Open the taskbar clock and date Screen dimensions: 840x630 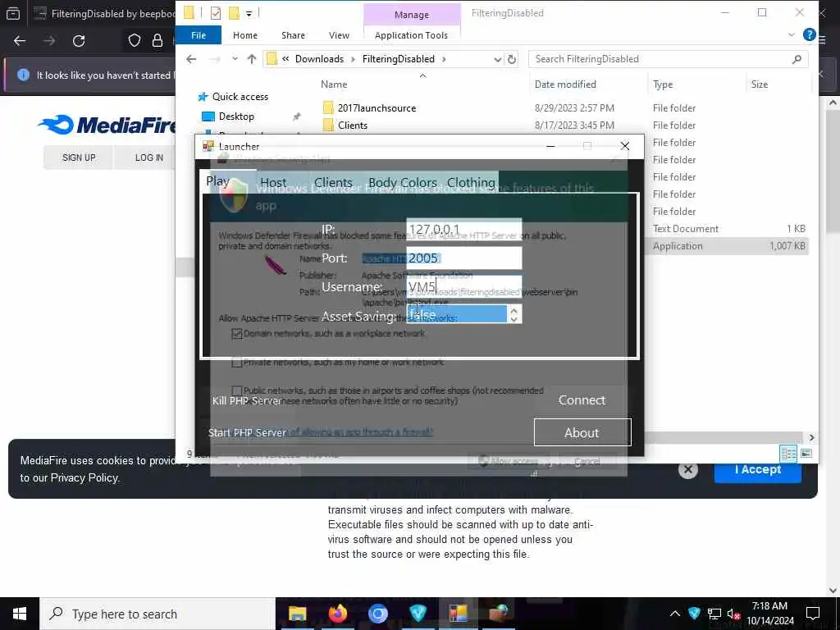[769, 614]
